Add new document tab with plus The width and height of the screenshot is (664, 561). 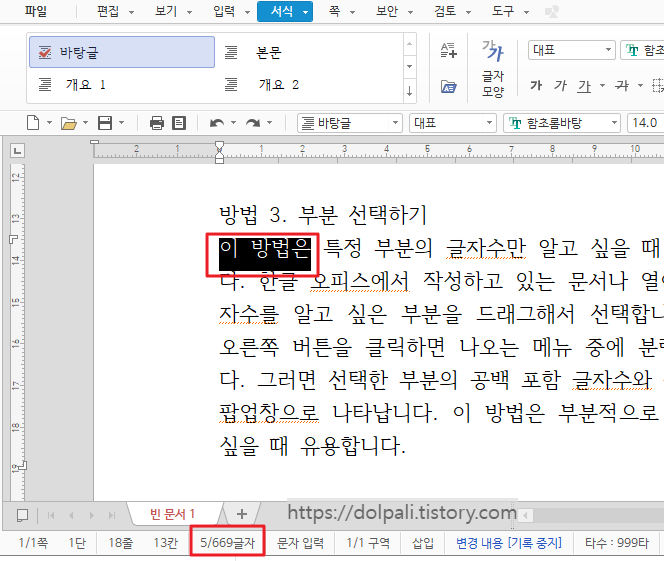coord(242,514)
